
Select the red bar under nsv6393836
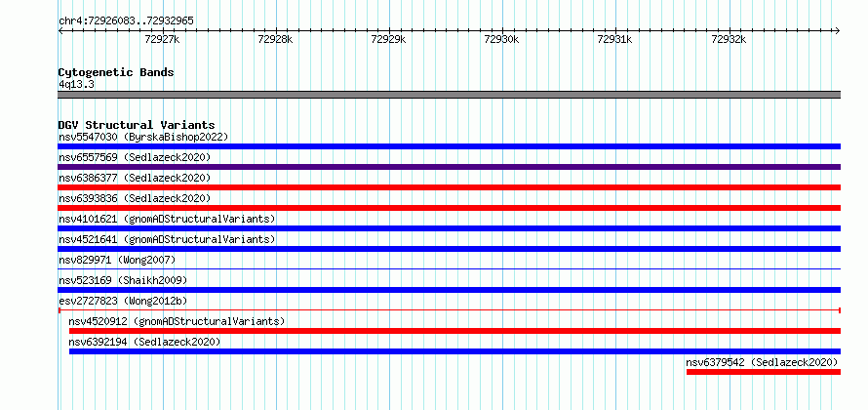(449, 208)
